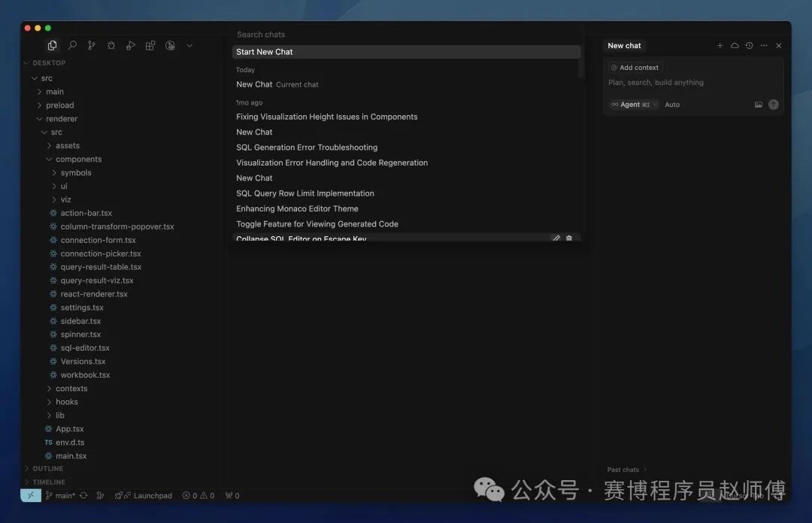This screenshot has width=812, height=523.
Task: Open chat history clock icon
Action: coord(750,46)
